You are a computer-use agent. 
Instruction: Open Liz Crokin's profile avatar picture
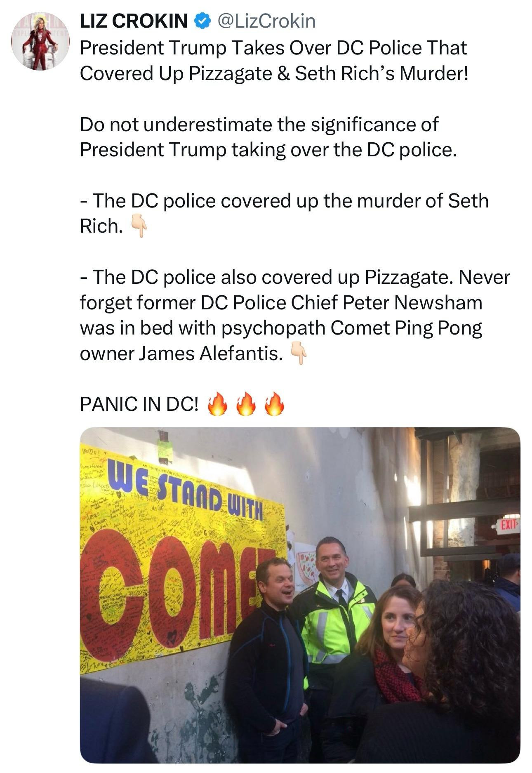point(40,41)
